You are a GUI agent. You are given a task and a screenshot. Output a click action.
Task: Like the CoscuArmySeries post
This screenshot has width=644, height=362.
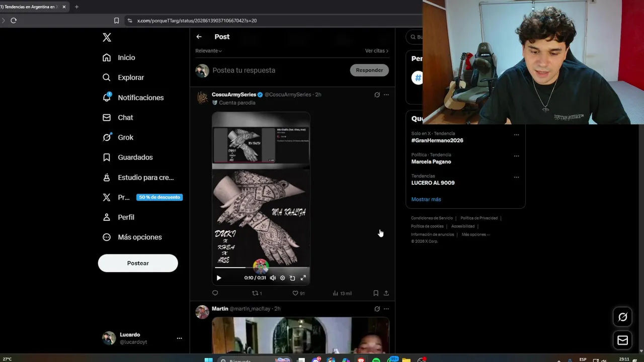(x=298, y=293)
